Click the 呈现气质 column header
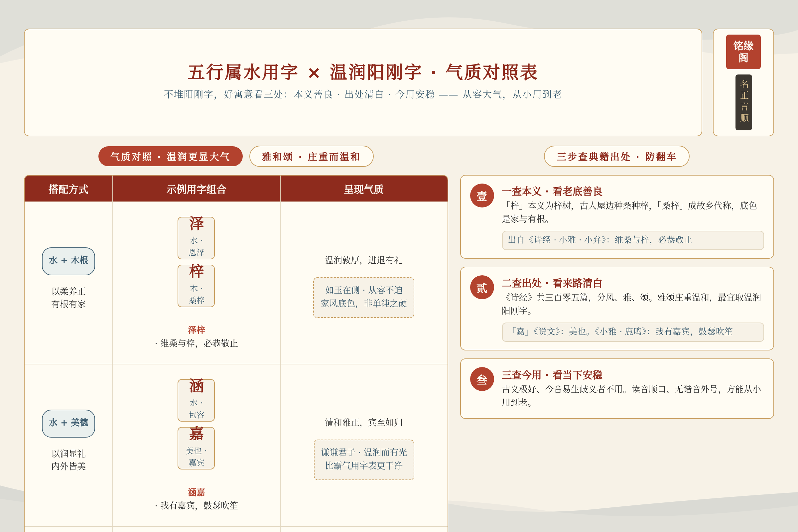 click(364, 189)
